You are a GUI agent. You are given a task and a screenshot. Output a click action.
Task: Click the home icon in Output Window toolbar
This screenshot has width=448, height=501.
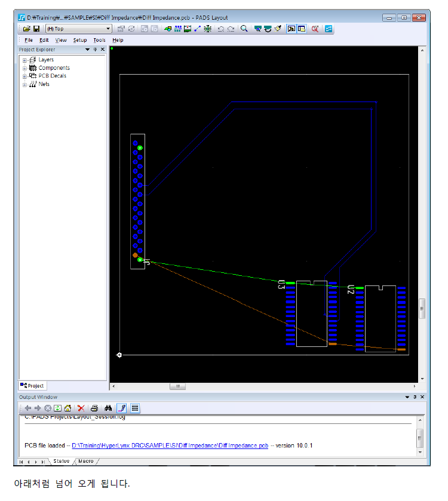[x=68, y=408]
